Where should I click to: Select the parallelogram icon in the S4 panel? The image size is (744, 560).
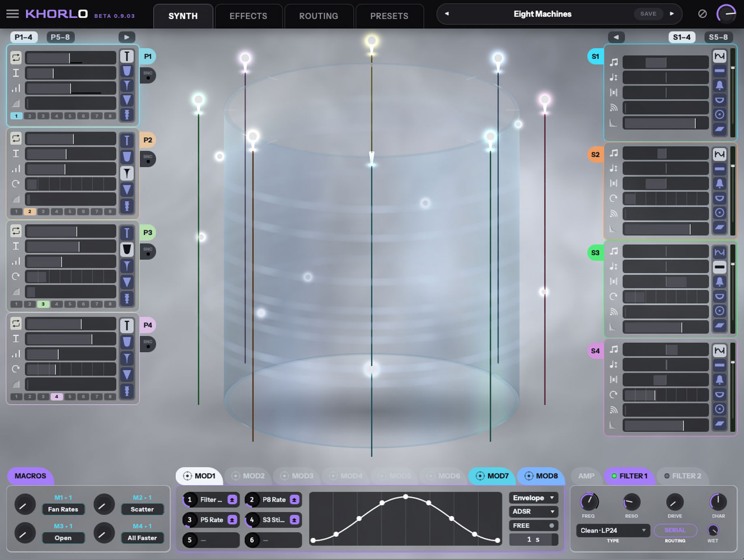click(x=719, y=423)
